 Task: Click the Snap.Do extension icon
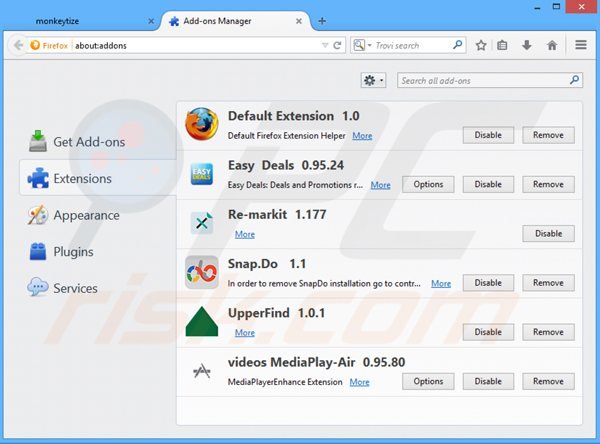(x=202, y=272)
